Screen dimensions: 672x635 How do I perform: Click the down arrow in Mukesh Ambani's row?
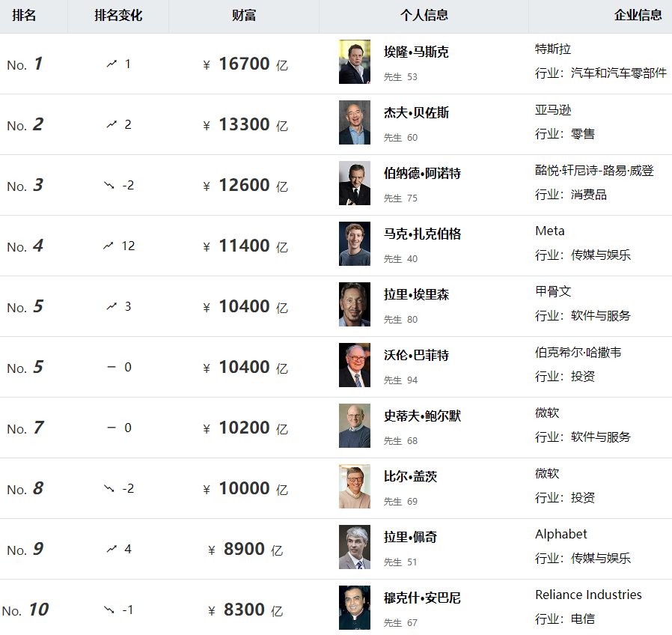pyautogui.click(x=109, y=610)
